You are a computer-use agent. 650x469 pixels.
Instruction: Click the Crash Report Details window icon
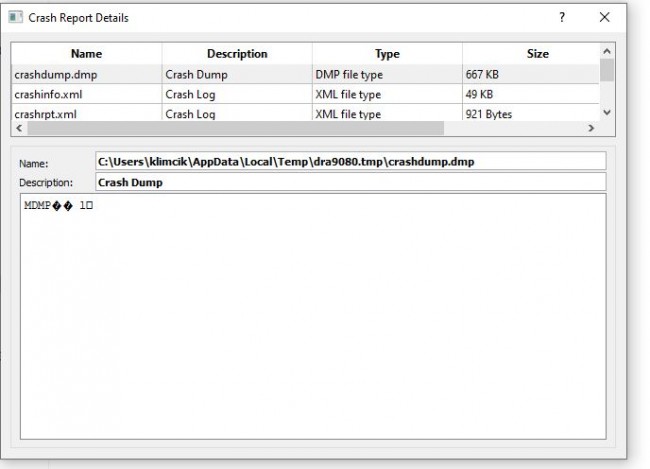15,17
